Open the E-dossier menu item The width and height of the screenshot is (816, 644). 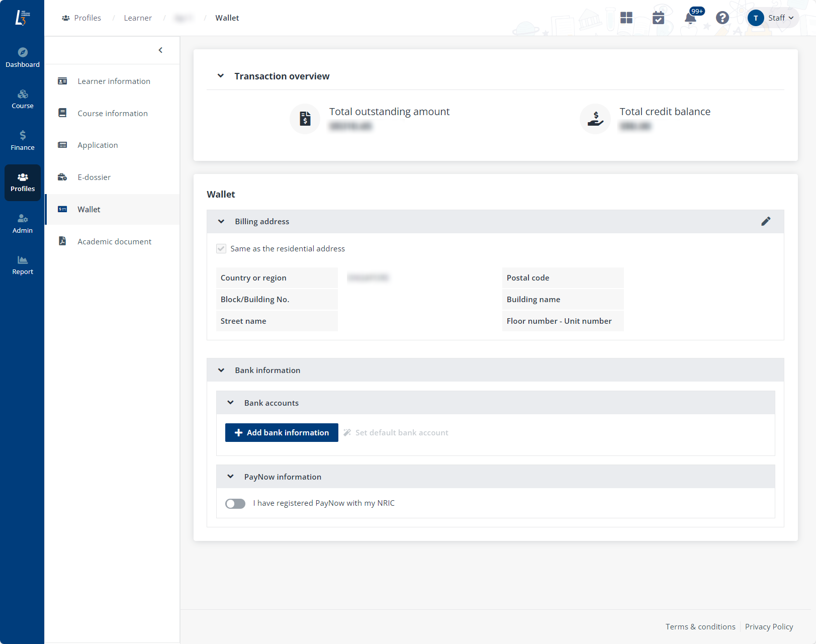click(x=94, y=177)
